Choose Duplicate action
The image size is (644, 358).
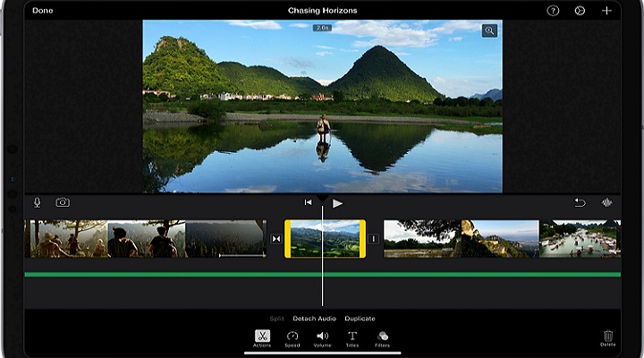point(360,319)
